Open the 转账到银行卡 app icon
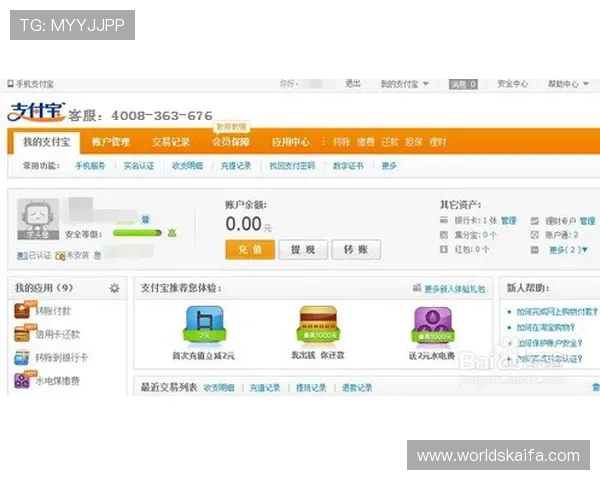Viewport: 600px width, 480px height. 22,358
